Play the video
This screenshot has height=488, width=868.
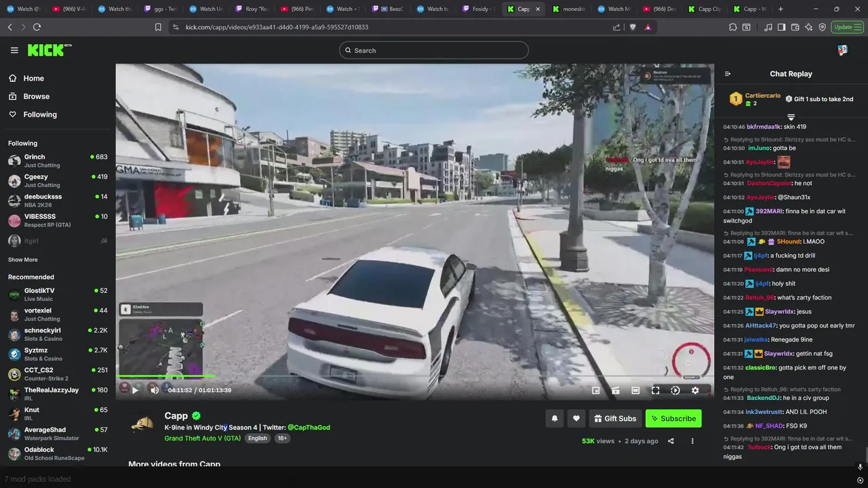point(135,390)
